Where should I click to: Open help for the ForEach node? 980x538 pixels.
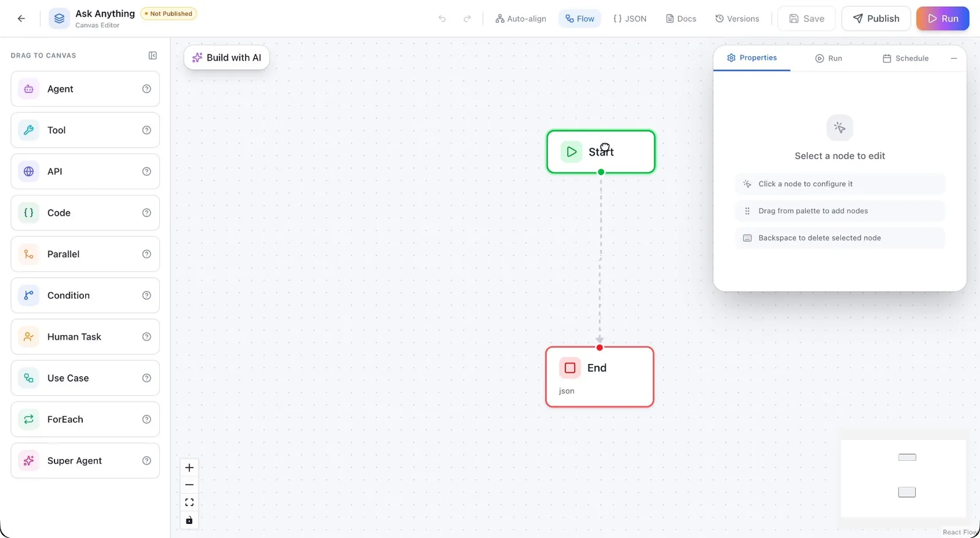tap(146, 419)
